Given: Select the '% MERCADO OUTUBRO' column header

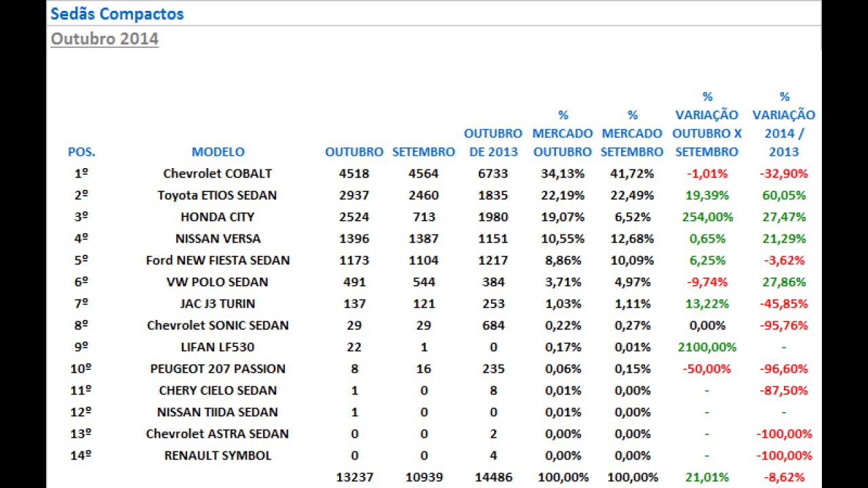Looking at the screenshot, I should (563, 134).
